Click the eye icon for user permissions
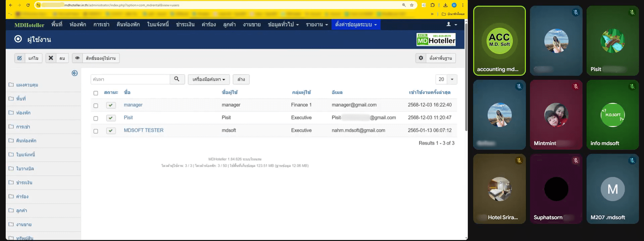 pos(78,58)
